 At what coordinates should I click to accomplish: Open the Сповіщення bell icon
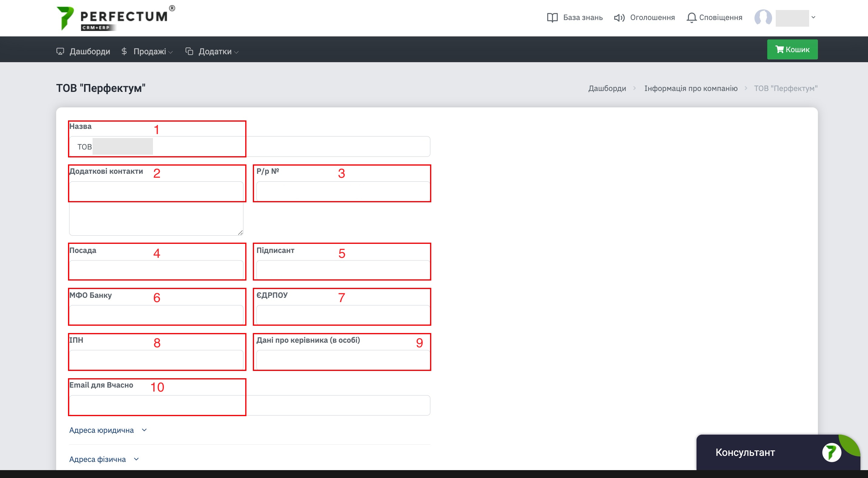(x=691, y=18)
